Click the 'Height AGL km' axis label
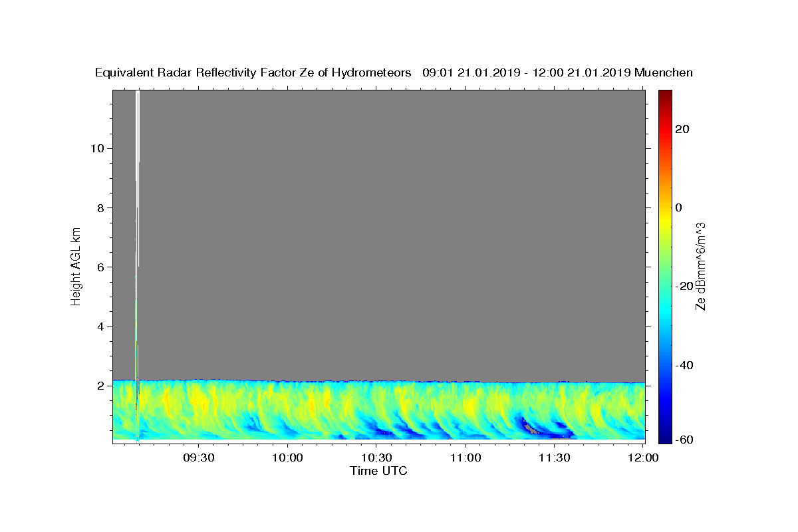This screenshot has height=532, width=798. pyautogui.click(x=76, y=265)
